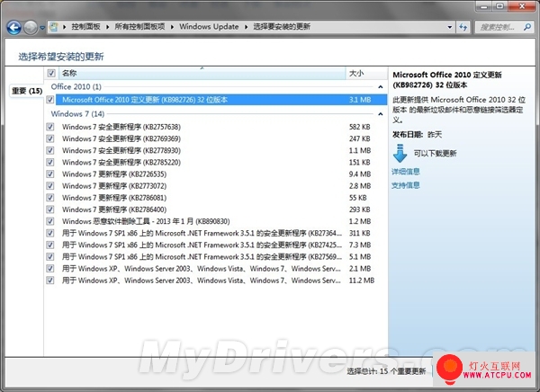Click inside the search control panel field

pos(503,27)
